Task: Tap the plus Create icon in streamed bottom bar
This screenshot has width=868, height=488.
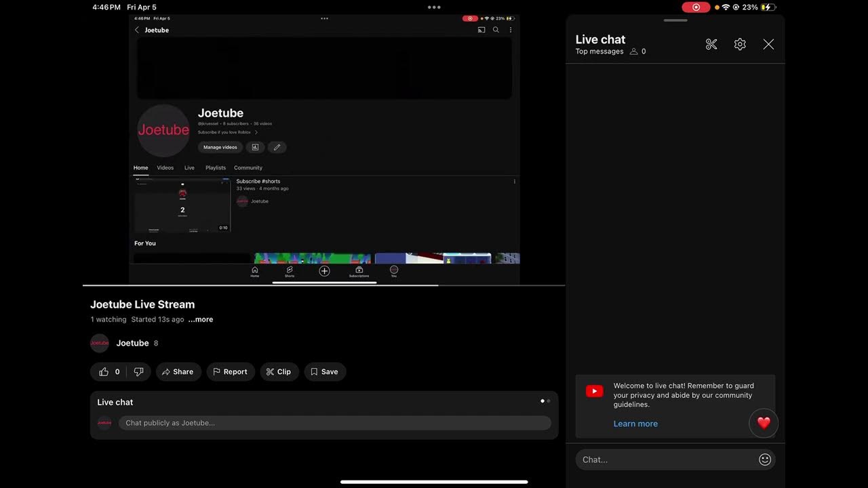Action: pos(324,271)
